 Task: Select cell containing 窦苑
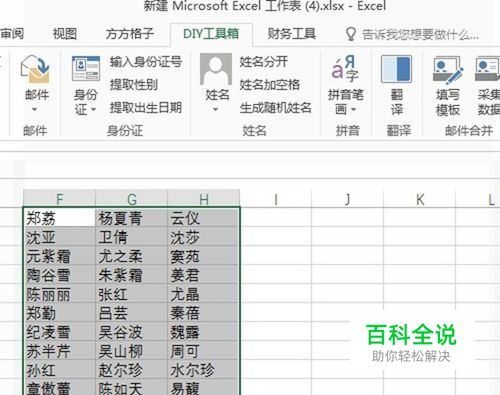pos(203,256)
